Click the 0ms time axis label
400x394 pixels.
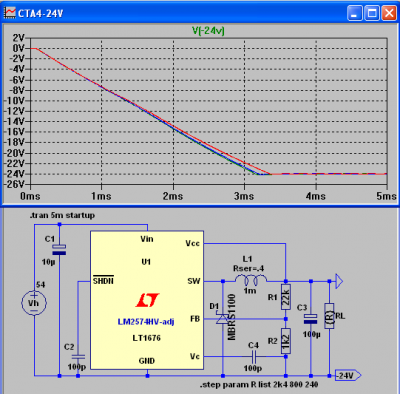30,196
